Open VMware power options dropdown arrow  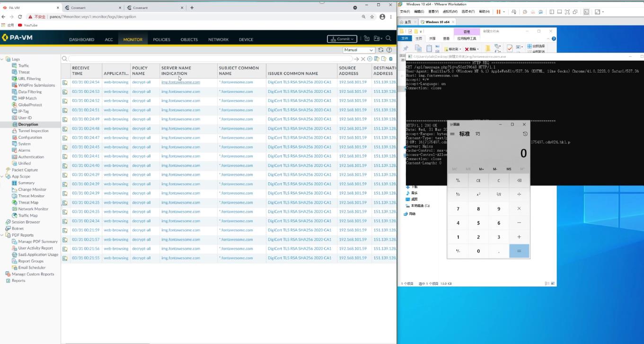504,11
